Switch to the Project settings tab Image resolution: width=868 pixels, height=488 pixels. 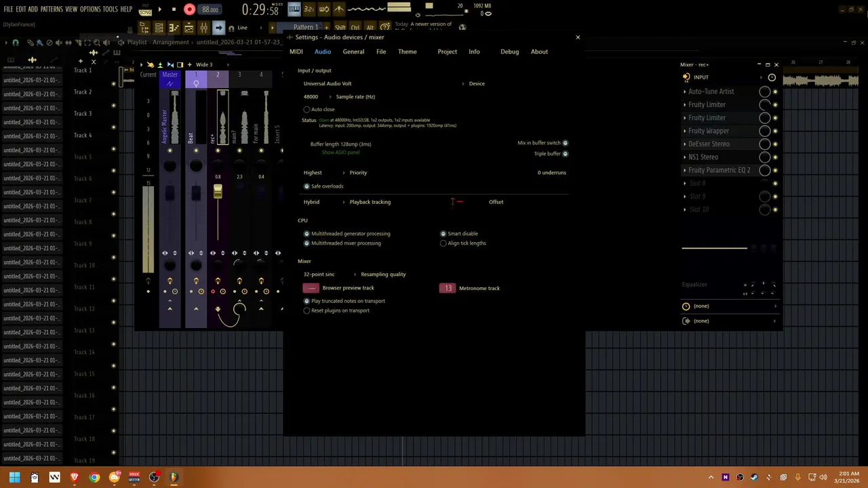[x=447, y=52]
